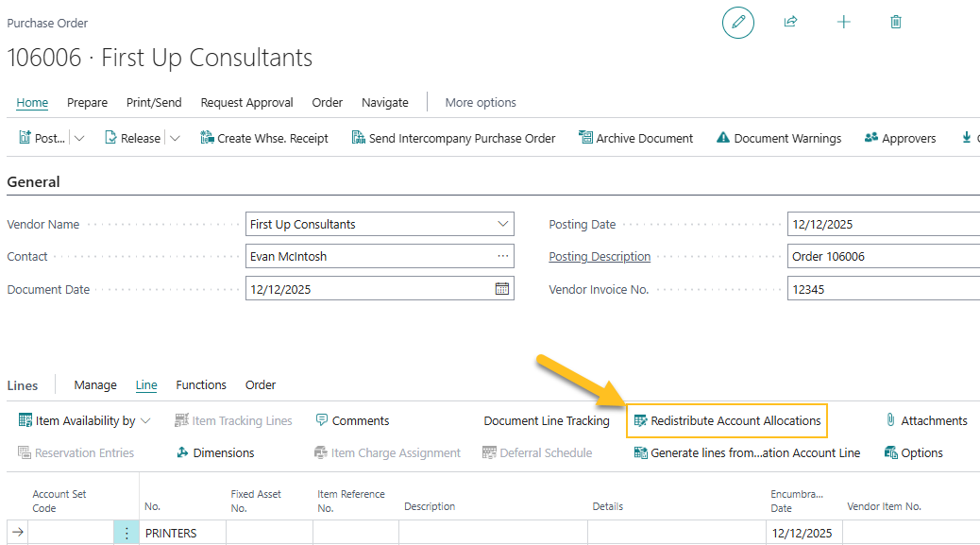Open the Vendor Name dropdown
980x545 pixels.
tap(501, 224)
